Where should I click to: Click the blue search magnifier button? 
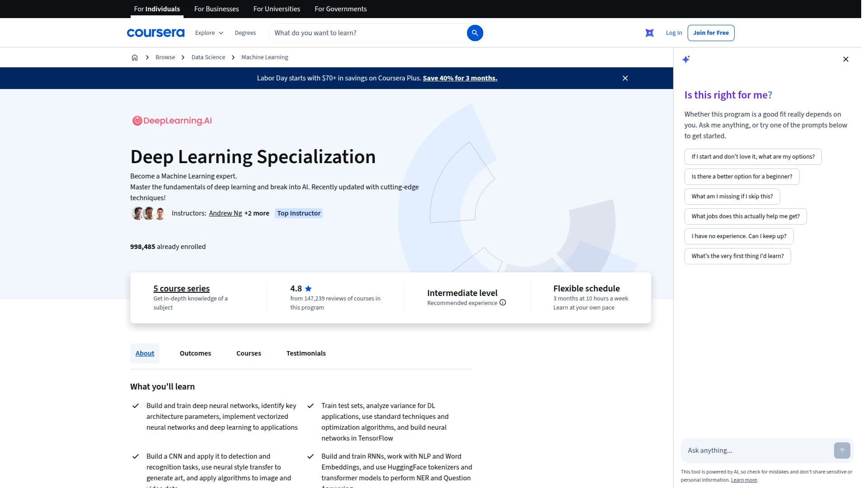(x=475, y=33)
